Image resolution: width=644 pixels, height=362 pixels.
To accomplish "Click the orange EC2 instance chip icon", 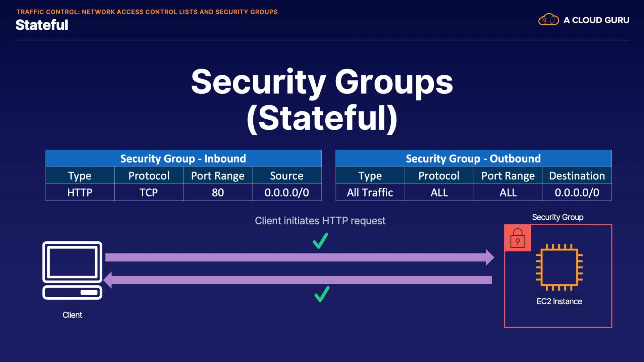I will (559, 267).
